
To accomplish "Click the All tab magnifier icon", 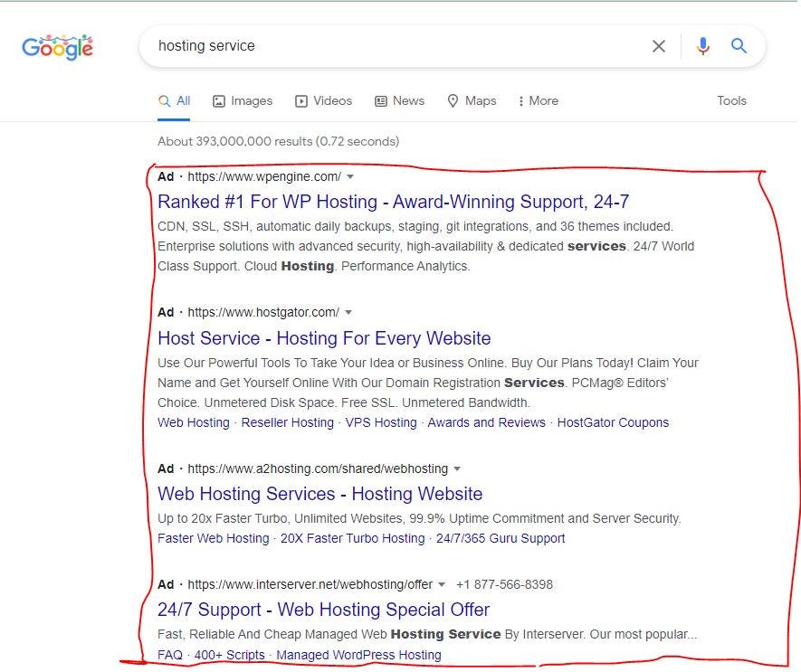I will click(164, 101).
